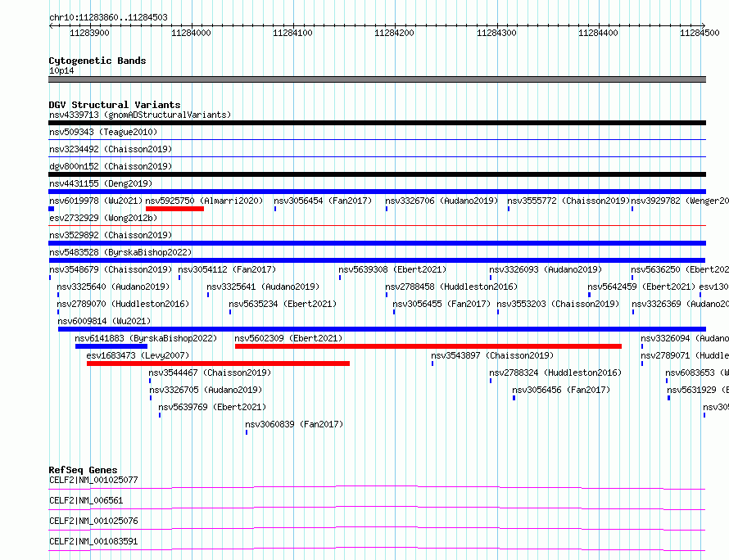Viewport: 729px width, 560px height.
Task: Select esv2732929 (Wong2012b) label
Action: point(103,218)
